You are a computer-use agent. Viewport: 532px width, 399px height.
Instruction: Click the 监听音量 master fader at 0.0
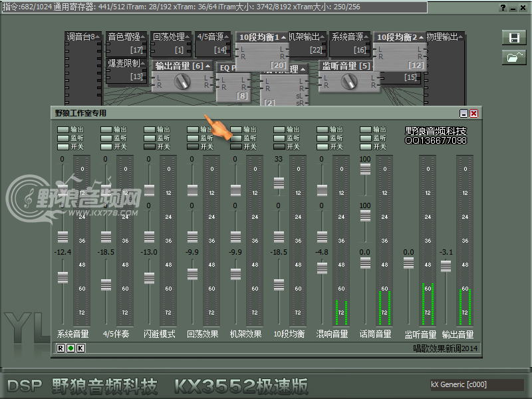408,263
